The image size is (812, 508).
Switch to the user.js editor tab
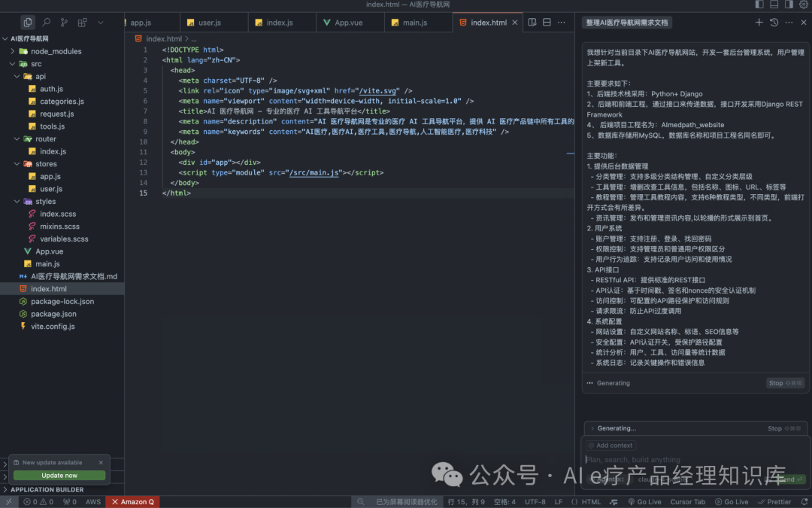coord(214,23)
